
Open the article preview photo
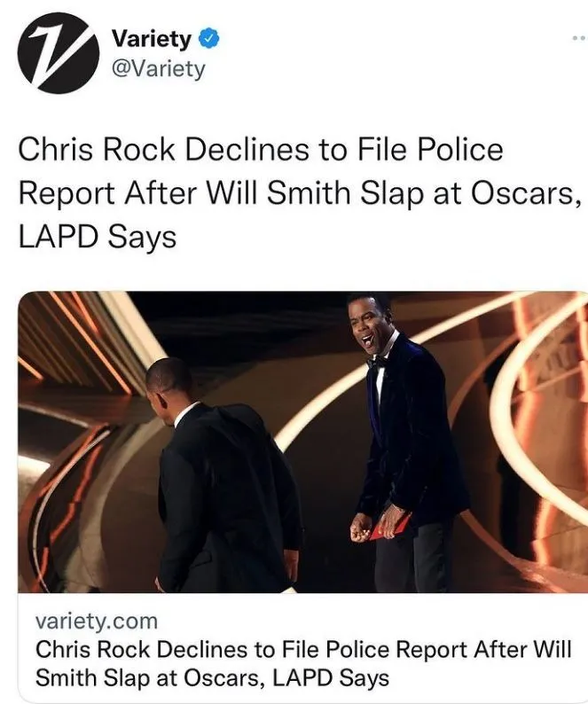(x=302, y=442)
